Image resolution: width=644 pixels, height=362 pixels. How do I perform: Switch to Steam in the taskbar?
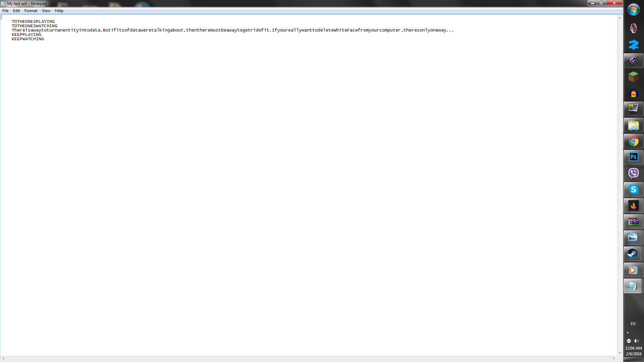pyautogui.click(x=633, y=254)
